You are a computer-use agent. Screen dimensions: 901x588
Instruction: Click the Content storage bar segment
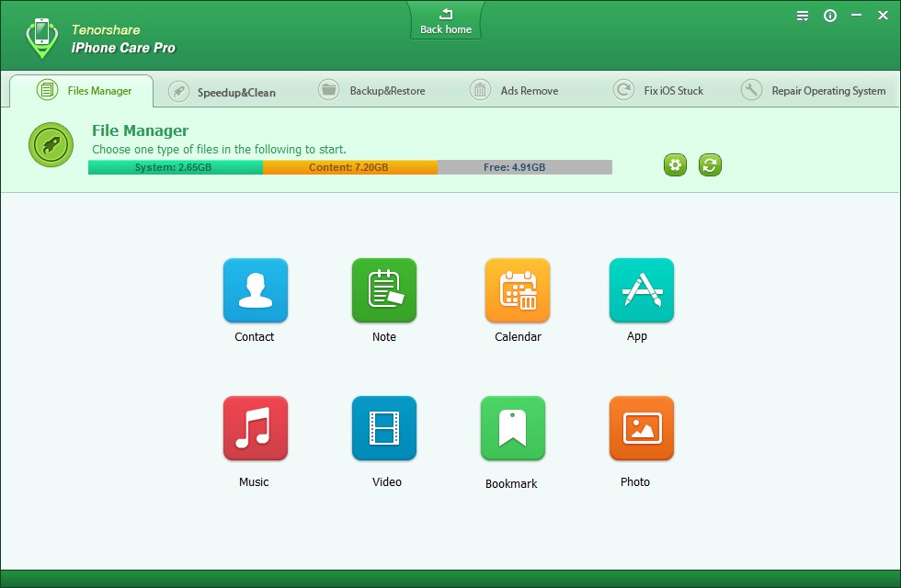coord(349,167)
